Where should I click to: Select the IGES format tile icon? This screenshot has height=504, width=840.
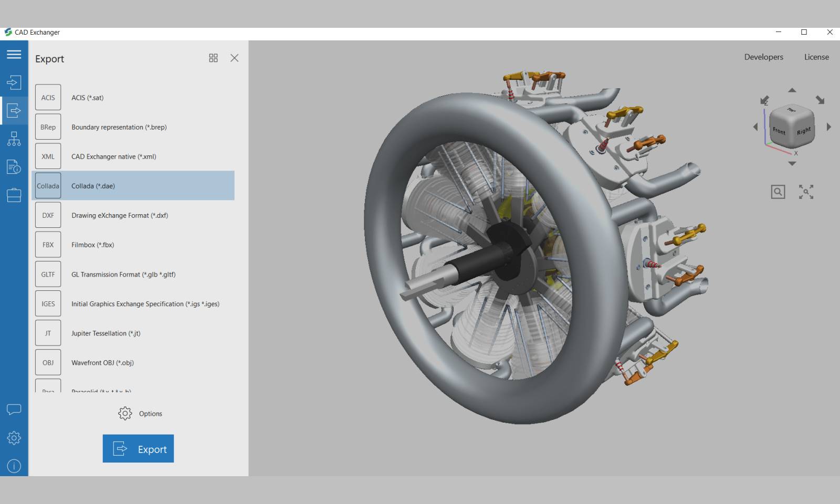tap(48, 303)
